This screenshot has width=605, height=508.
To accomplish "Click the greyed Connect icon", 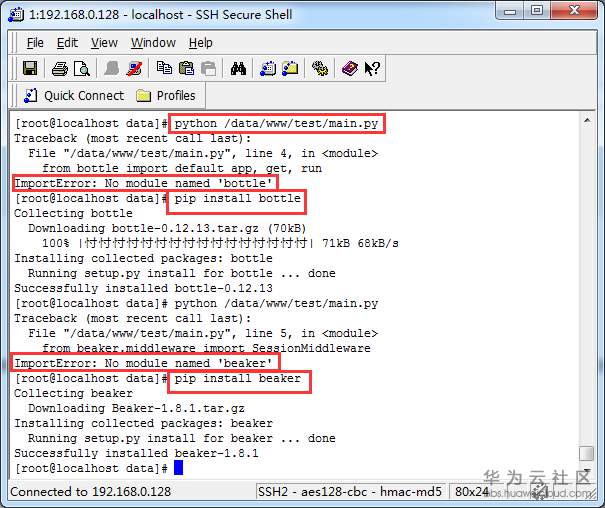I will (x=112, y=69).
